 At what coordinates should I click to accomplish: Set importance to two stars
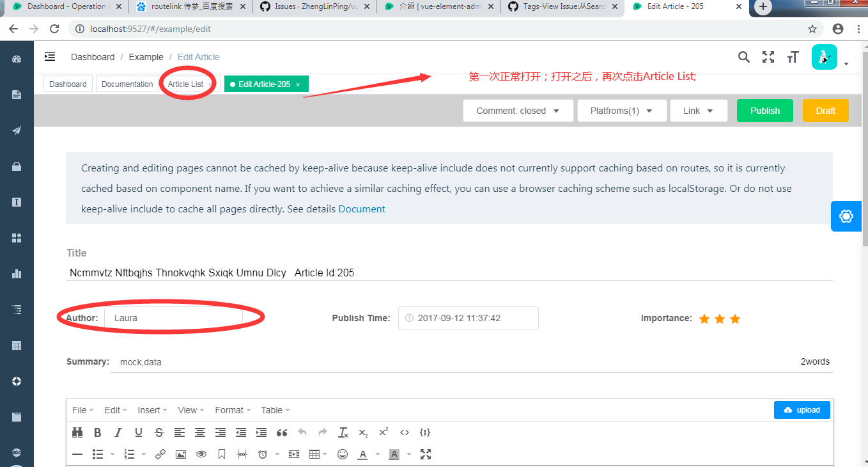point(720,318)
